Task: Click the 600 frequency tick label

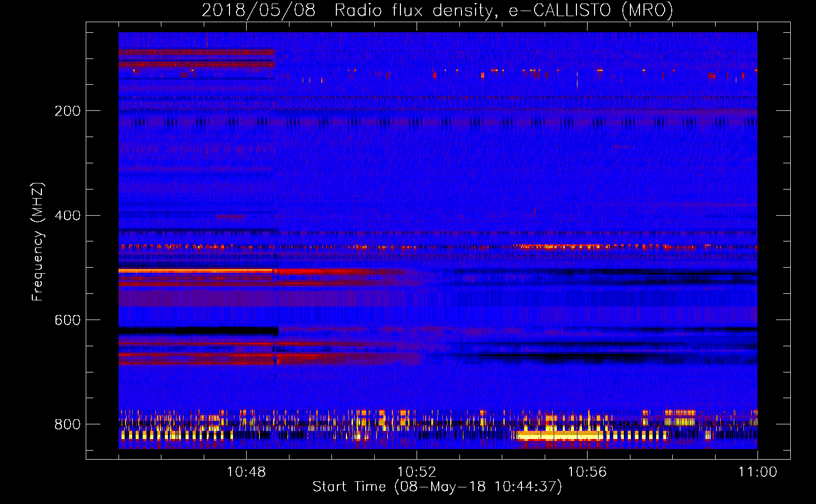Action: coord(68,321)
